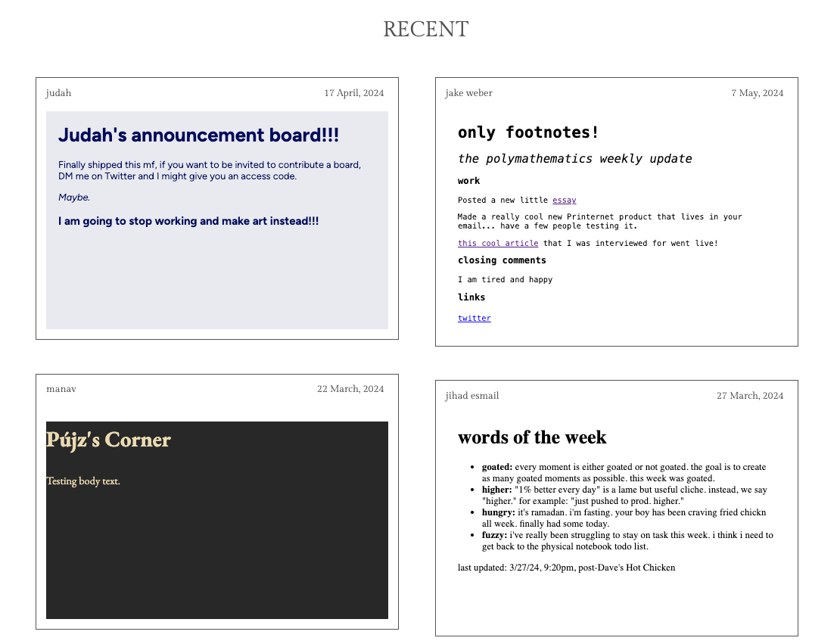Screen dimensions: 837x644
Task: Click 'the polymathematics weekly update' subtitle
Action: [574, 159]
